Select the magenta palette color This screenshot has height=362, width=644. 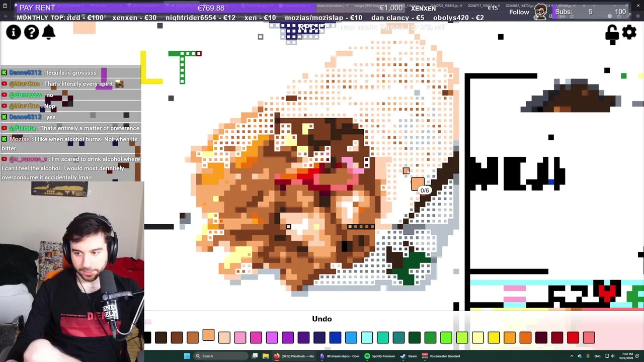click(256, 337)
